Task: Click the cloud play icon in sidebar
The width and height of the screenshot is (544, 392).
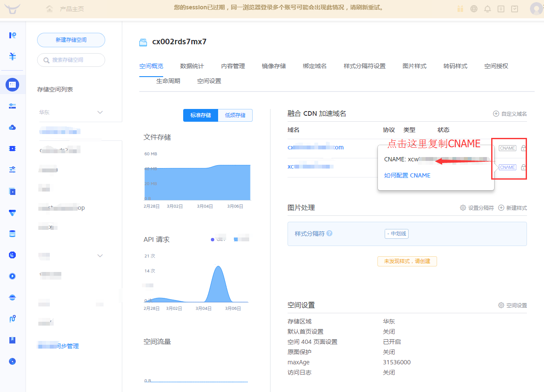Action: coord(12,127)
